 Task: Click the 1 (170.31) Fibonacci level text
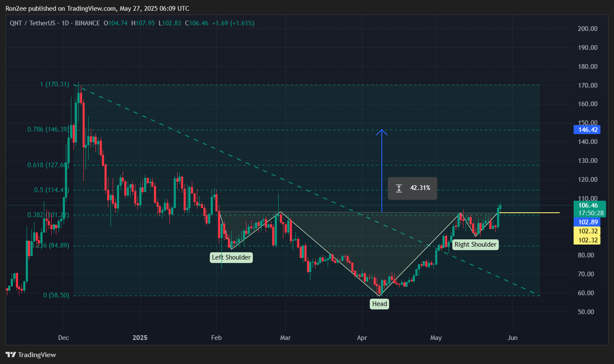tap(55, 85)
